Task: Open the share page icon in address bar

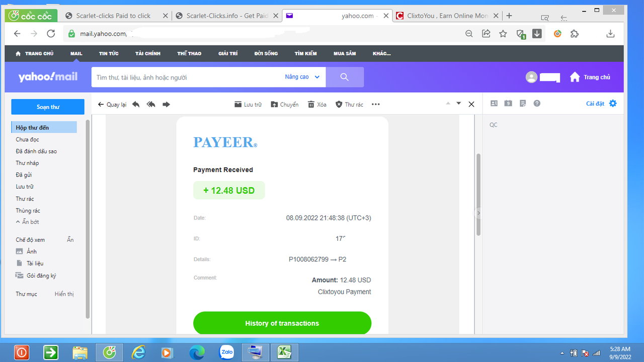Action: [486, 34]
